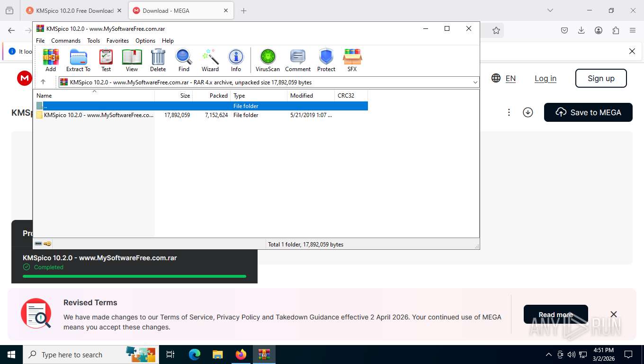Sort by the Type column header
This screenshot has height=364, width=644.
(x=259, y=96)
